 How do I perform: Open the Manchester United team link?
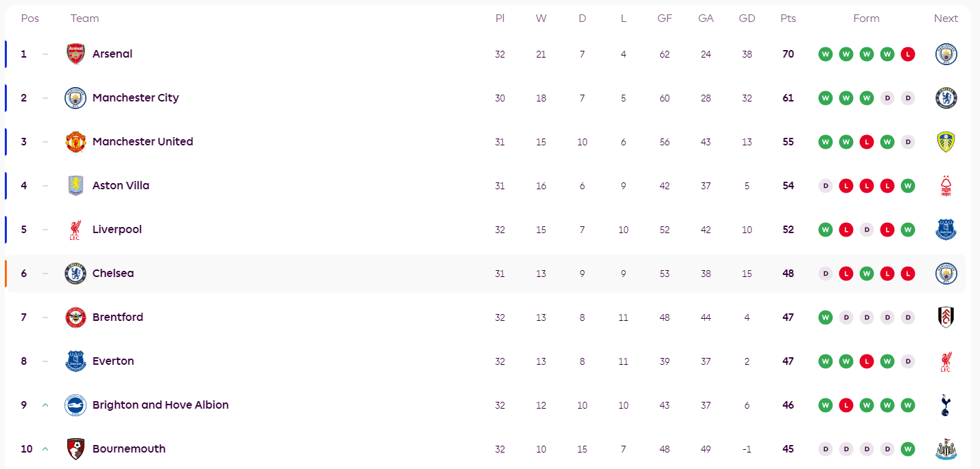143,142
